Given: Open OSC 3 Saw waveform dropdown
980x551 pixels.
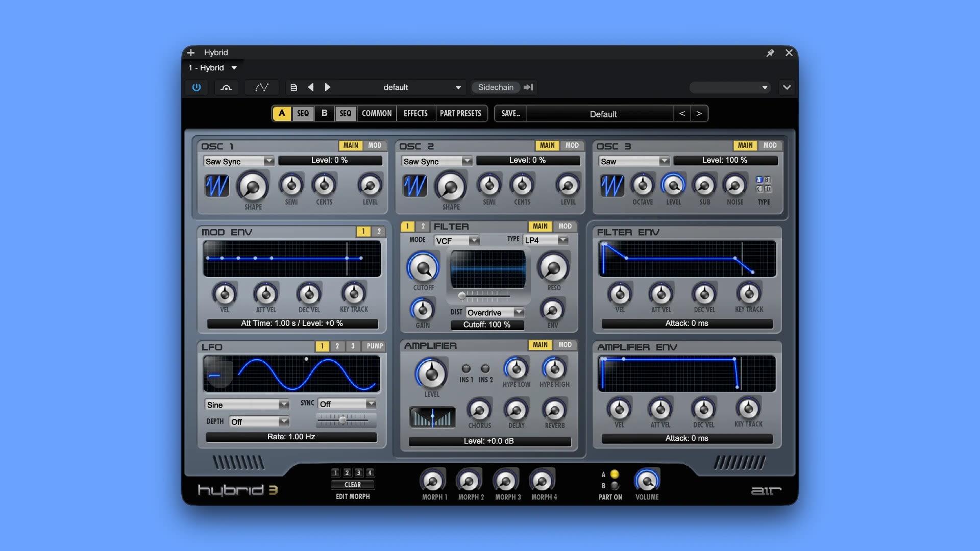Looking at the screenshot, I should pyautogui.click(x=634, y=161).
